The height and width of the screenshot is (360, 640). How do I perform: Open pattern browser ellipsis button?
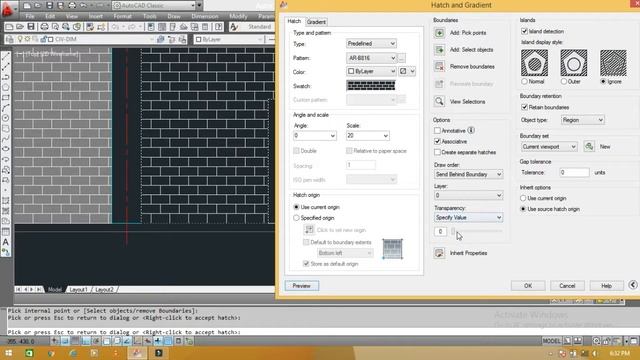(402, 58)
